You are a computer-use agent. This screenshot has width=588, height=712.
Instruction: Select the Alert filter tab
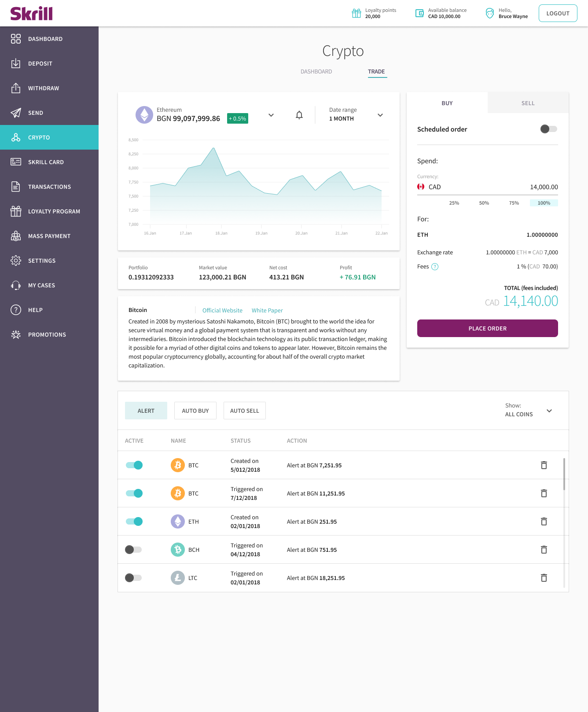click(x=146, y=411)
